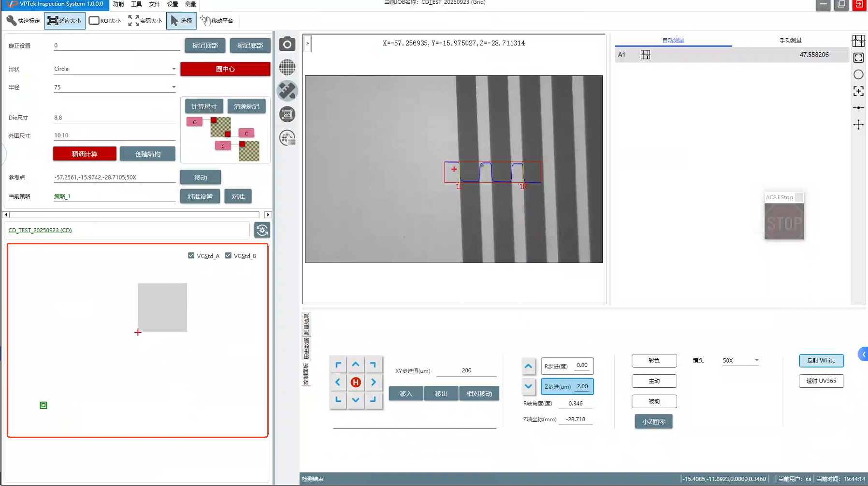Uncheck the VGStd_B checkbox

(228, 255)
